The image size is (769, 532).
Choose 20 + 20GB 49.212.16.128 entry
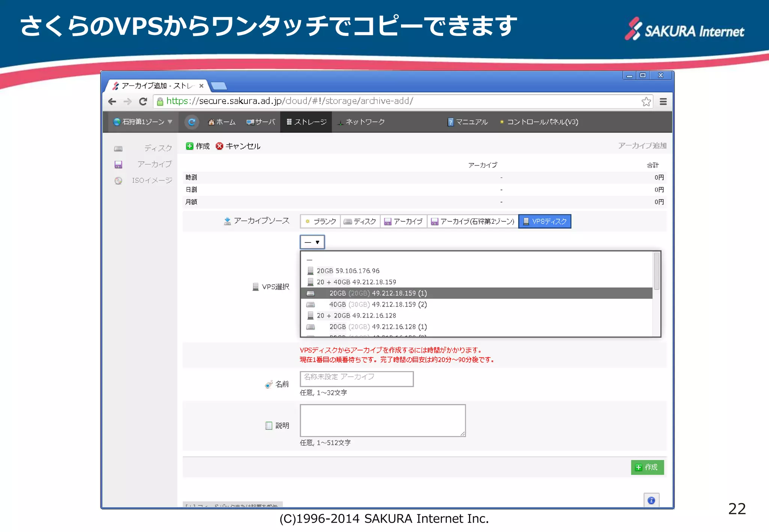(476, 316)
